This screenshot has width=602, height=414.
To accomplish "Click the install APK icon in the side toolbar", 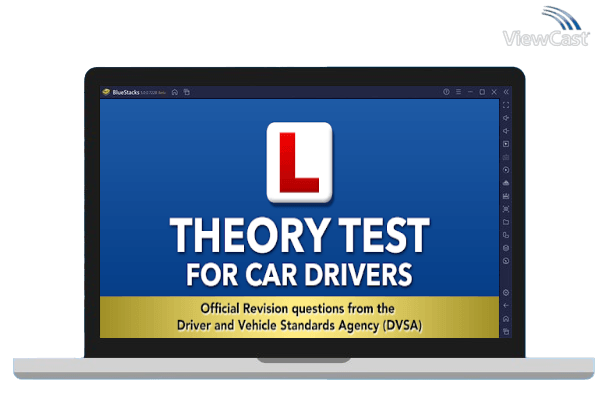I will 506,196.
